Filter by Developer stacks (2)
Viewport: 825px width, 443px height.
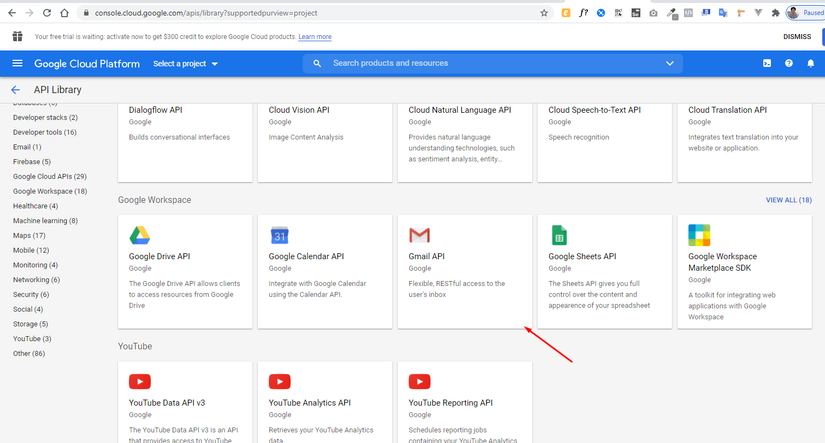click(45, 117)
